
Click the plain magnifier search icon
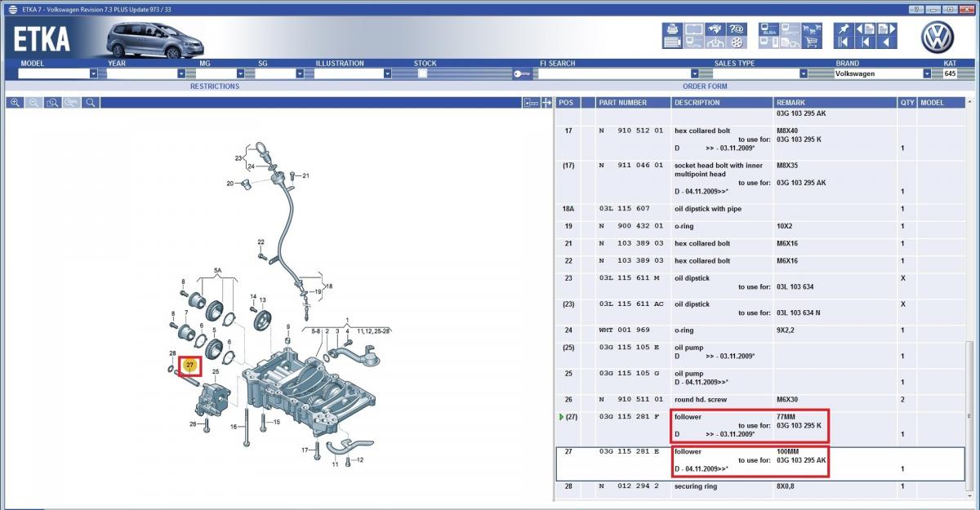pos(91,103)
